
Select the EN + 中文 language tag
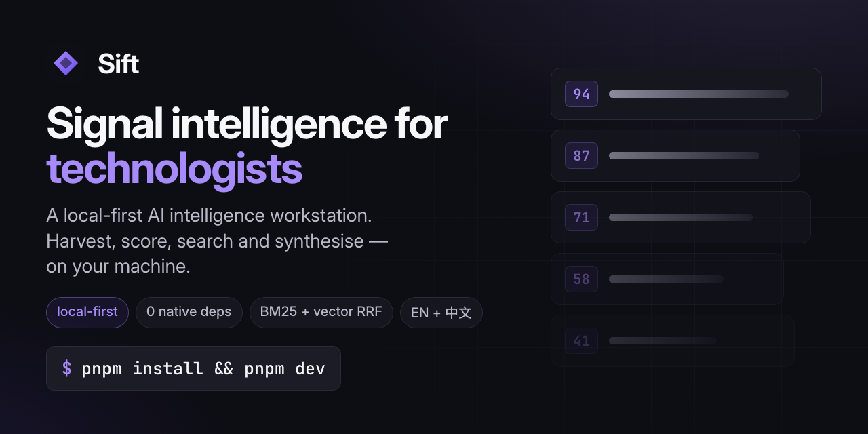[x=441, y=313]
